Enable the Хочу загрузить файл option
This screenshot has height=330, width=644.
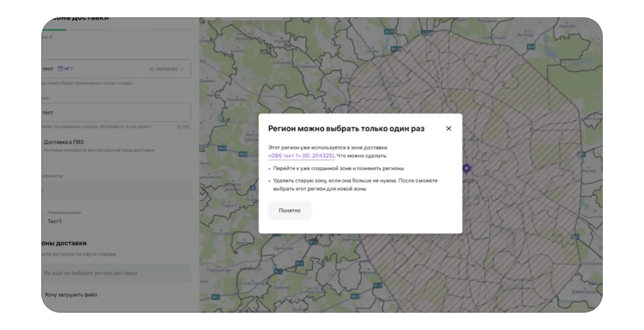(x=71, y=295)
